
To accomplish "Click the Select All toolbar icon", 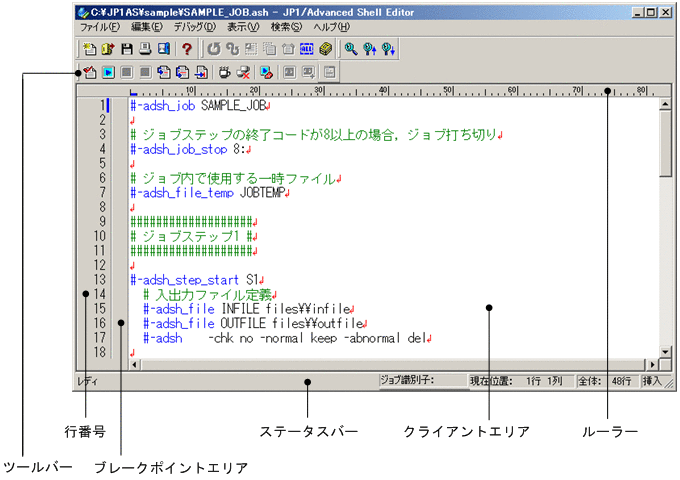I will click(307, 48).
